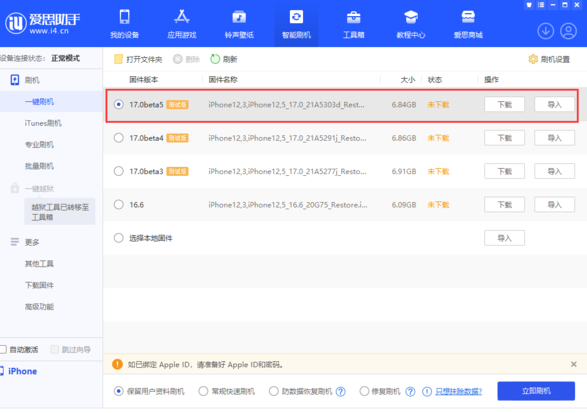Toggle 自动激活 checkbox
587x413 pixels.
3,350
